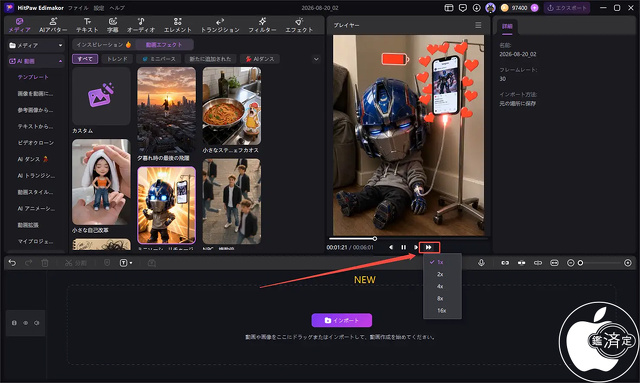The height and width of the screenshot is (383, 640).
Task: Open the 小さなステ… pasta pan template
Action: tap(232, 106)
